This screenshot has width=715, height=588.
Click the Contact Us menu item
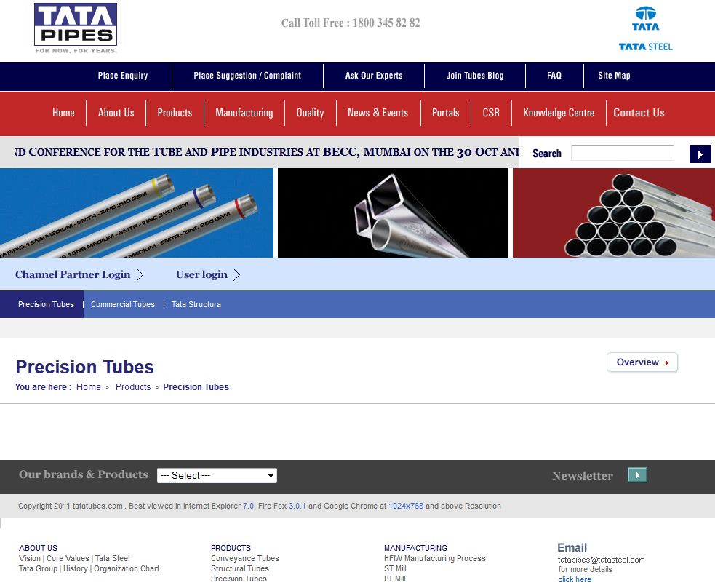pyautogui.click(x=639, y=113)
